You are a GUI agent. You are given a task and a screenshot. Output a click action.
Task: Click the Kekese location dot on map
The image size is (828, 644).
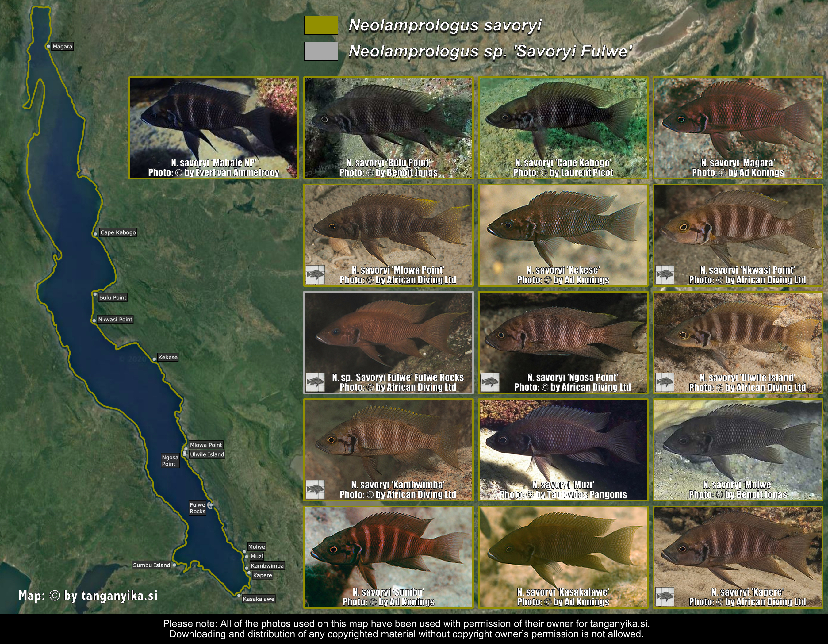154,359
